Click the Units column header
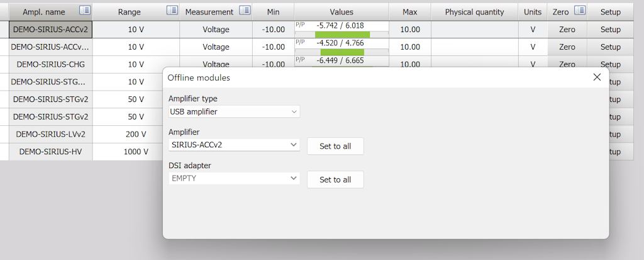The width and height of the screenshot is (644, 260). [533, 12]
